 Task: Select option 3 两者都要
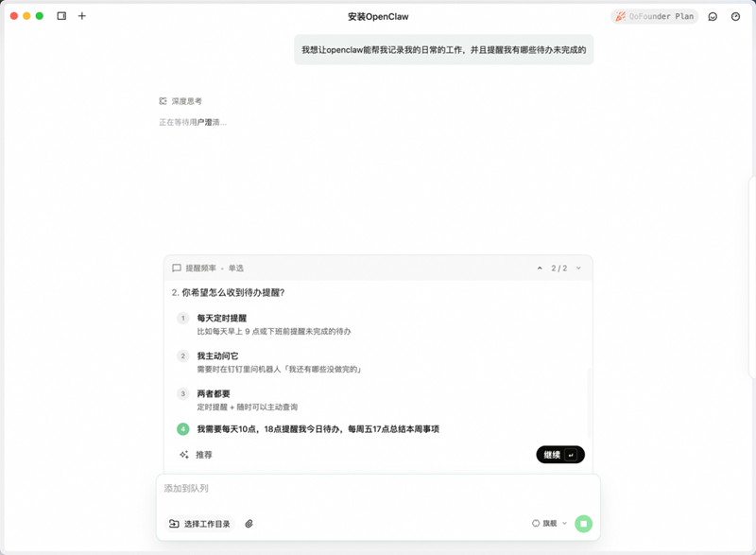(x=378, y=400)
